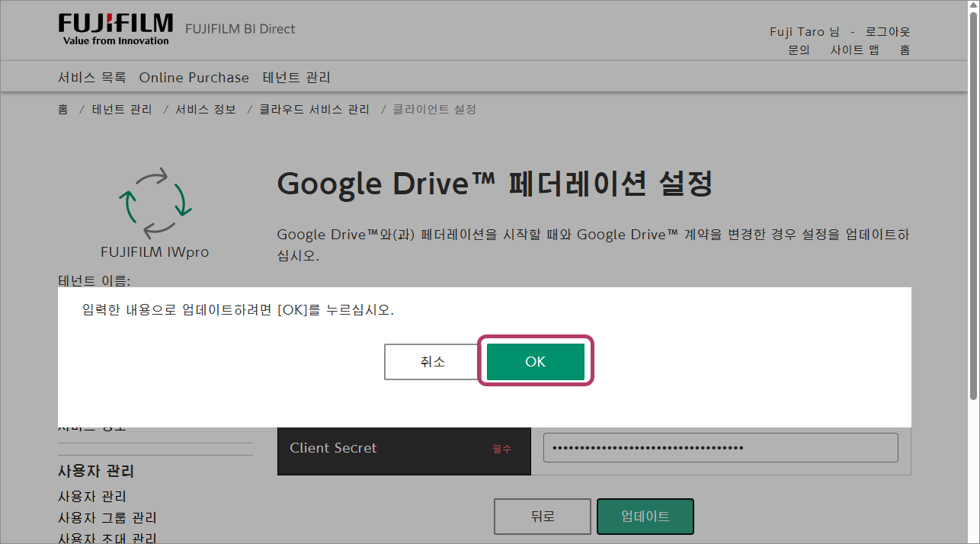Screen dimensions: 980x544
Task: Log out via 로그아웃 link
Action: coord(888,32)
